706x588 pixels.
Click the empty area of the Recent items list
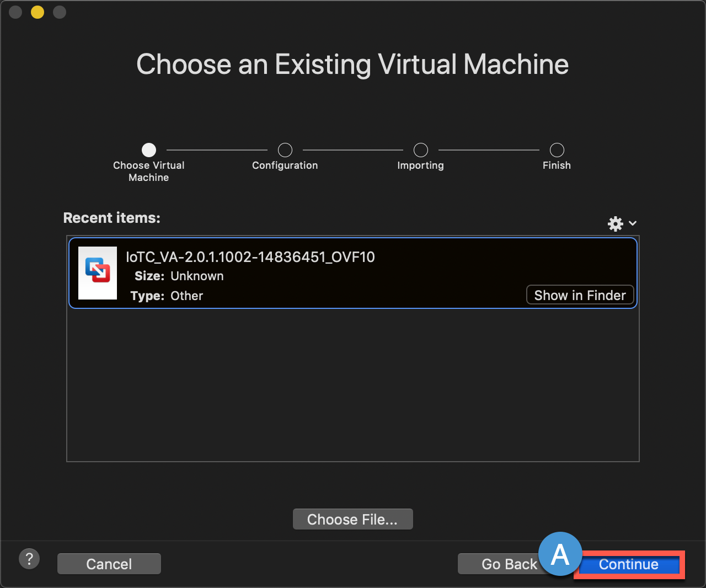pyautogui.click(x=353, y=386)
